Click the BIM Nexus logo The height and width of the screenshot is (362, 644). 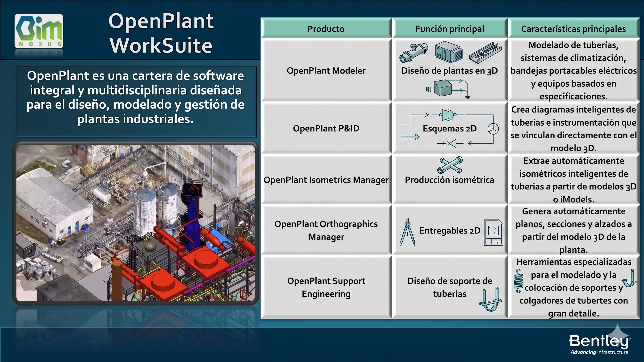[x=39, y=31]
